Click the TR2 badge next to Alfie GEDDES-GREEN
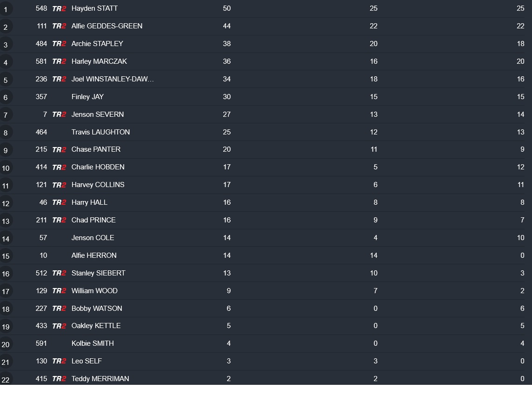The image size is (532, 396). [59, 26]
